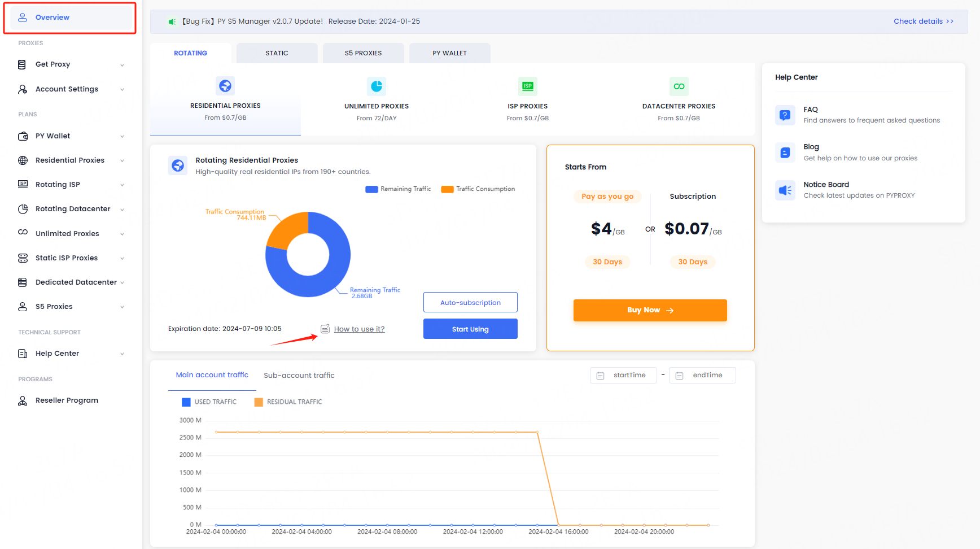Click the Auto-subscription button

coord(470,303)
